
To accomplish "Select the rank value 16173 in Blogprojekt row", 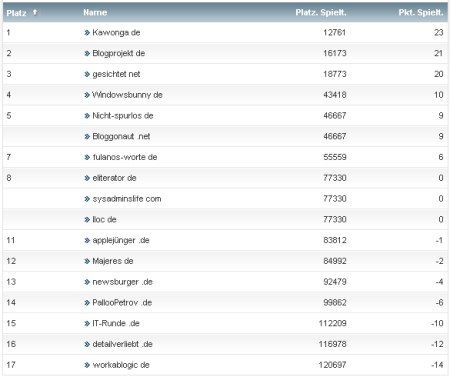I will [x=335, y=53].
